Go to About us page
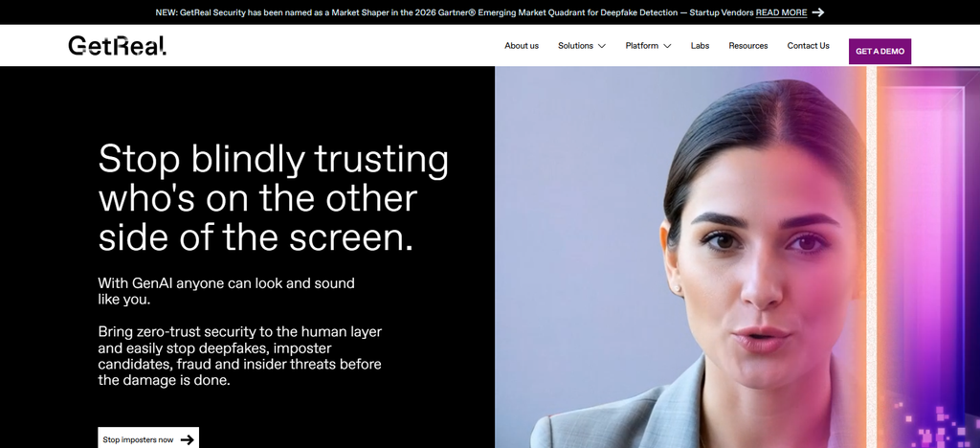Screen dimensions: 980x448 522,46
